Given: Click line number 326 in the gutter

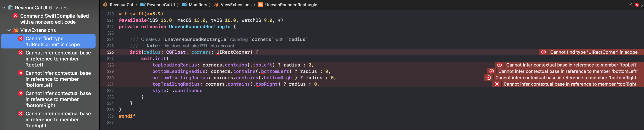Looking at the screenshot, I should pyautogui.click(x=110, y=52).
